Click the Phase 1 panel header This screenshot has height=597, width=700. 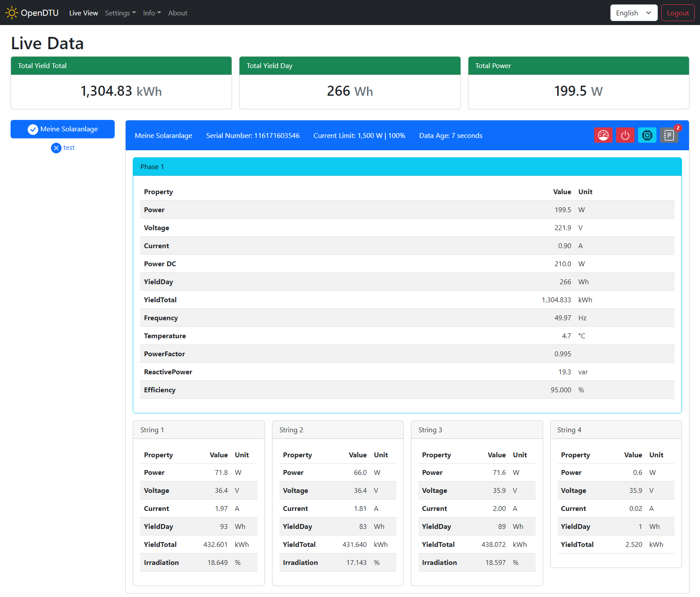(407, 167)
